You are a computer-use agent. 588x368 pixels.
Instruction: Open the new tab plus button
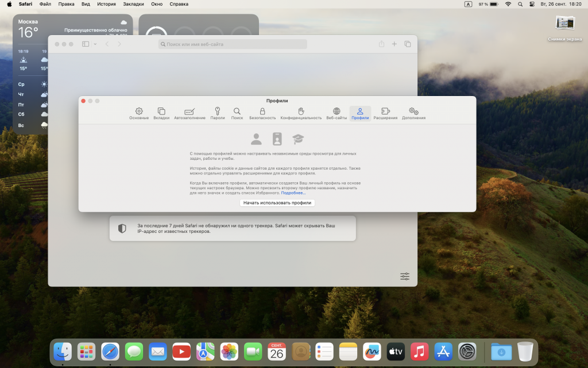394,44
